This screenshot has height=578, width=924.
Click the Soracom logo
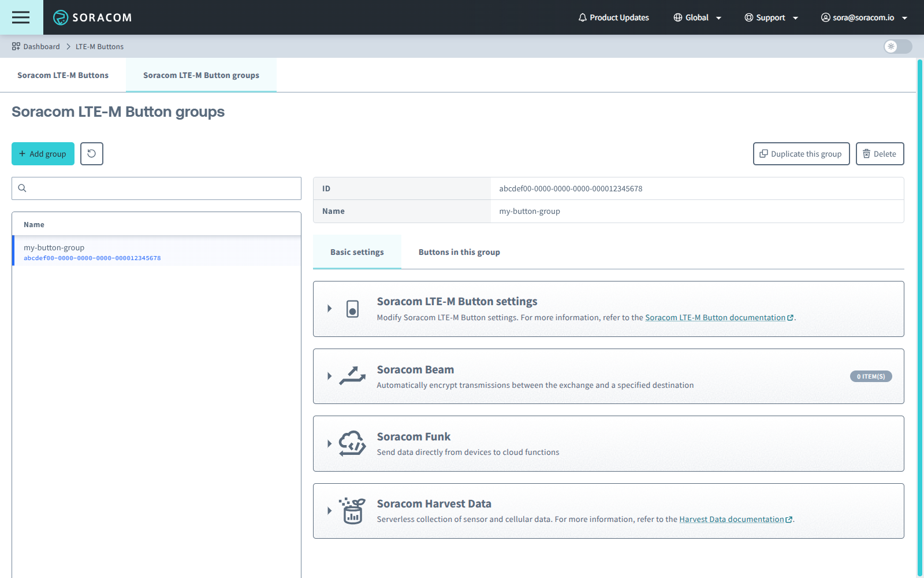(x=92, y=17)
